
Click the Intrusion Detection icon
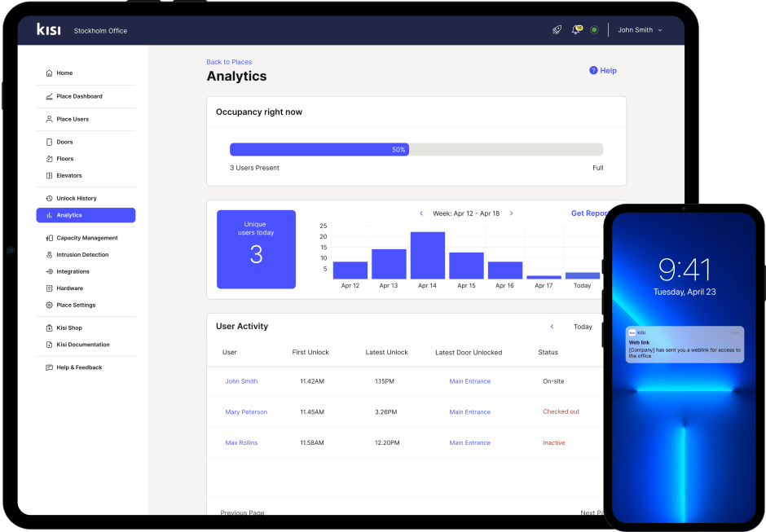pos(49,254)
